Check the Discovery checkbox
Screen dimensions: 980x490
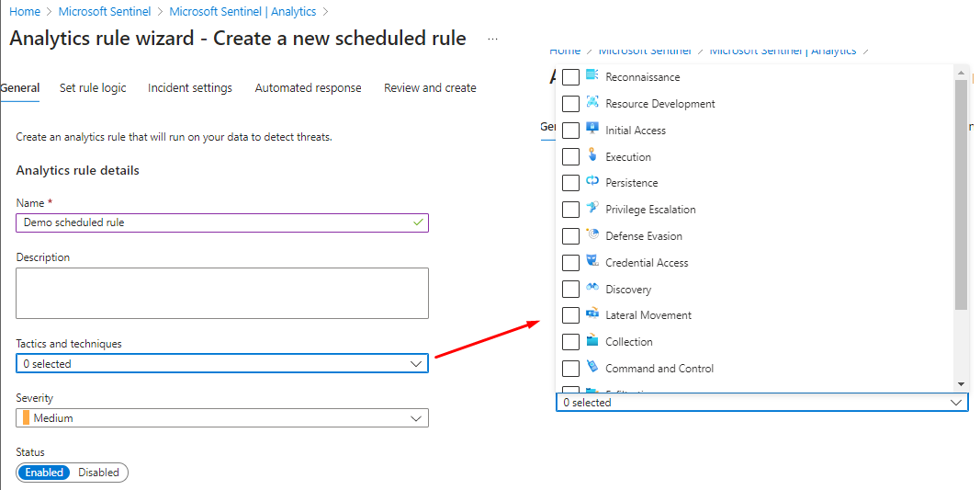click(570, 290)
